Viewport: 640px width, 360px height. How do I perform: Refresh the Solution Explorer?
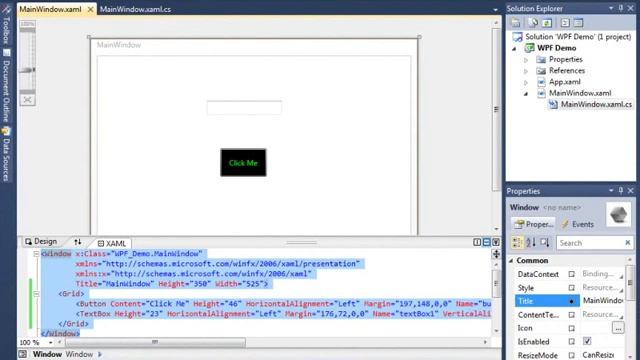click(x=547, y=23)
